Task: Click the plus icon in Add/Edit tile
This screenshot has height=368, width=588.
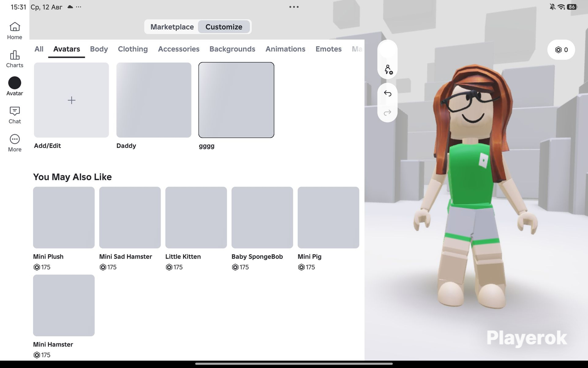Action: 72,100
